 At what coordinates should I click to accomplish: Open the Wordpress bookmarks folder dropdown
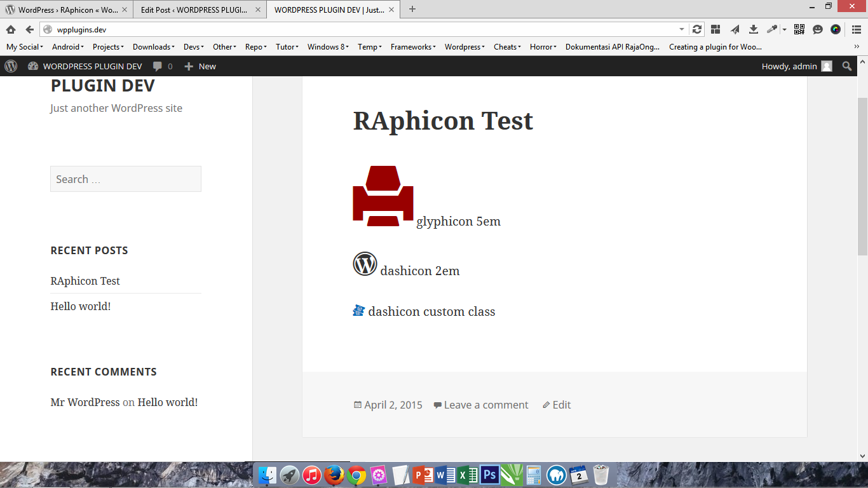pos(465,46)
